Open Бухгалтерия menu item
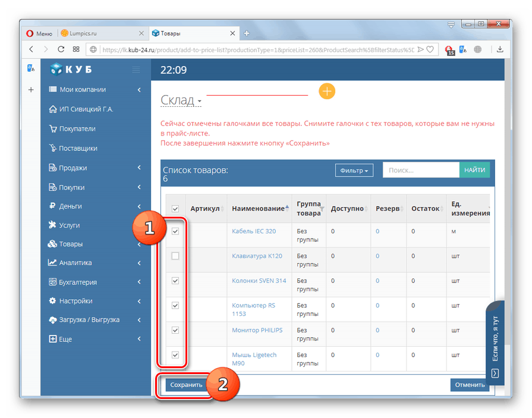532x418 pixels. [73, 282]
